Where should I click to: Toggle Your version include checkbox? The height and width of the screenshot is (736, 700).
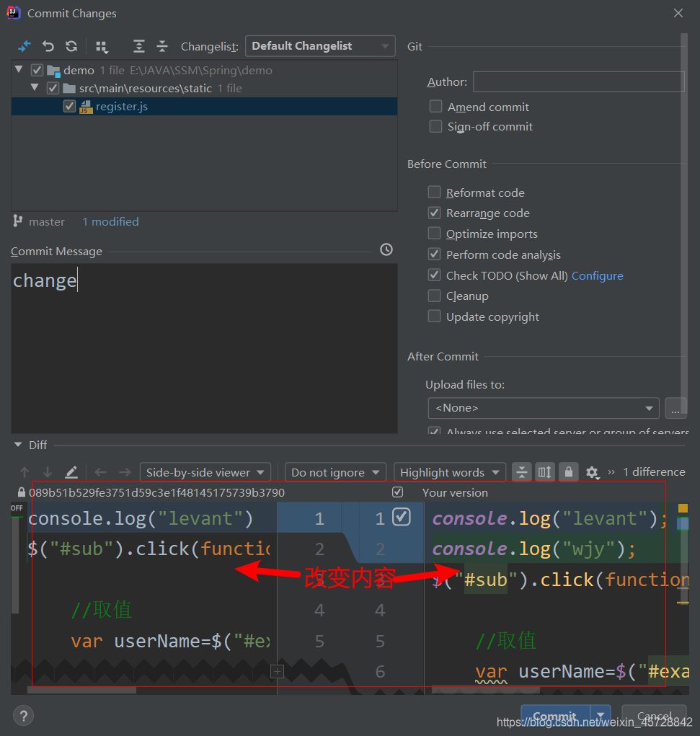click(398, 492)
